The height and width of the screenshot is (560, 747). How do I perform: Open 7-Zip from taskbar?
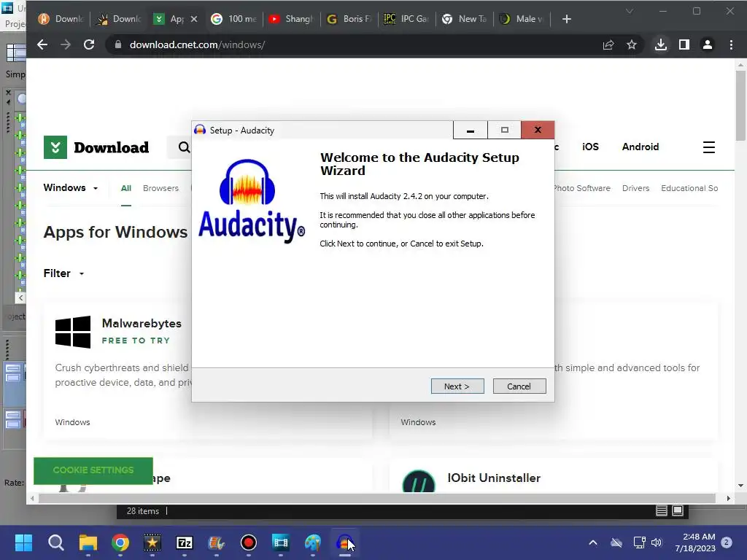[185, 542]
